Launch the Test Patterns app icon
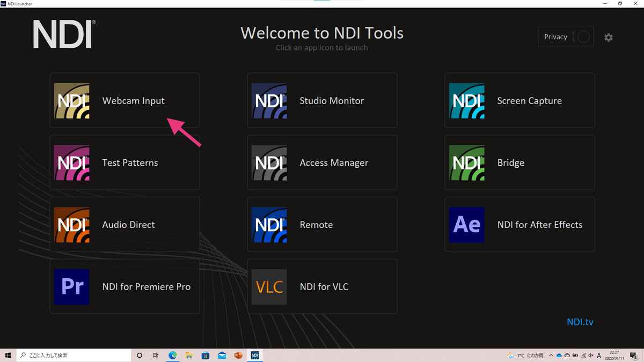The width and height of the screenshot is (644, 362). coord(72,162)
